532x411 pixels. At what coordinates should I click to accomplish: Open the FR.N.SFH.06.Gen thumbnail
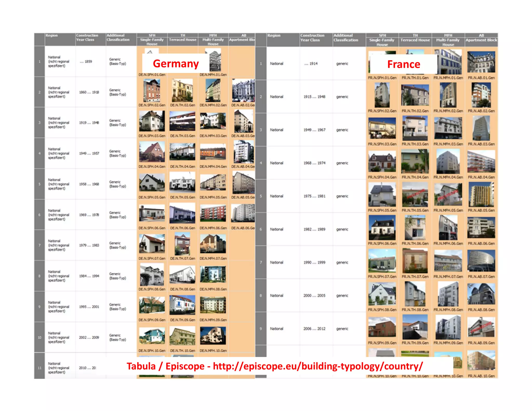[x=382, y=227]
